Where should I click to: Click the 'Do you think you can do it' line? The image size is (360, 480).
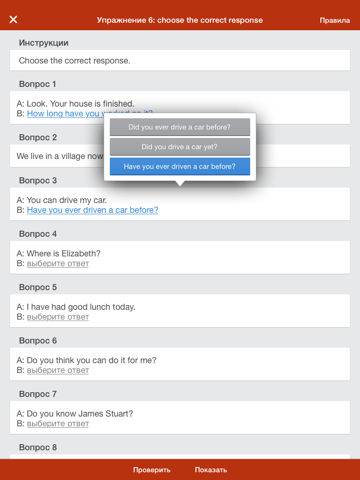click(x=86, y=360)
